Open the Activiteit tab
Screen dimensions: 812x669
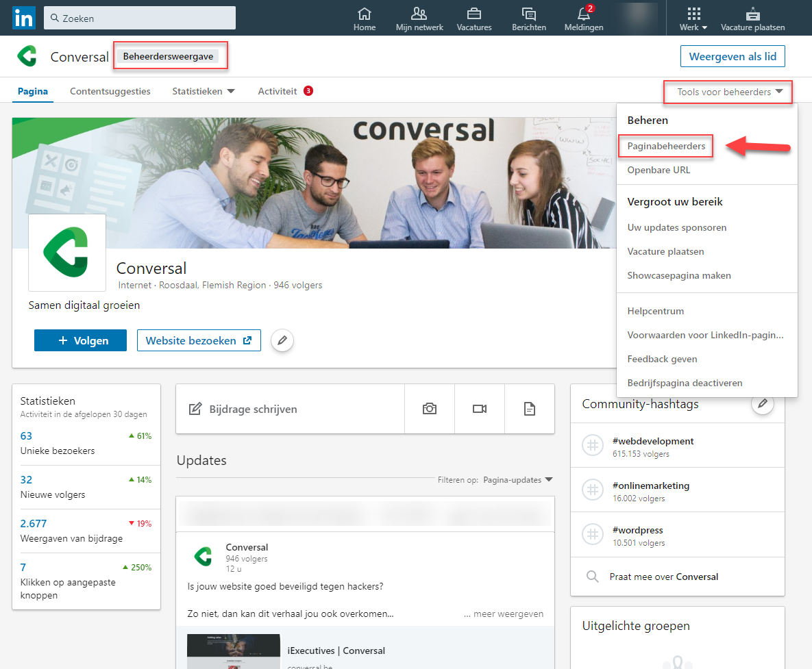coord(278,91)
